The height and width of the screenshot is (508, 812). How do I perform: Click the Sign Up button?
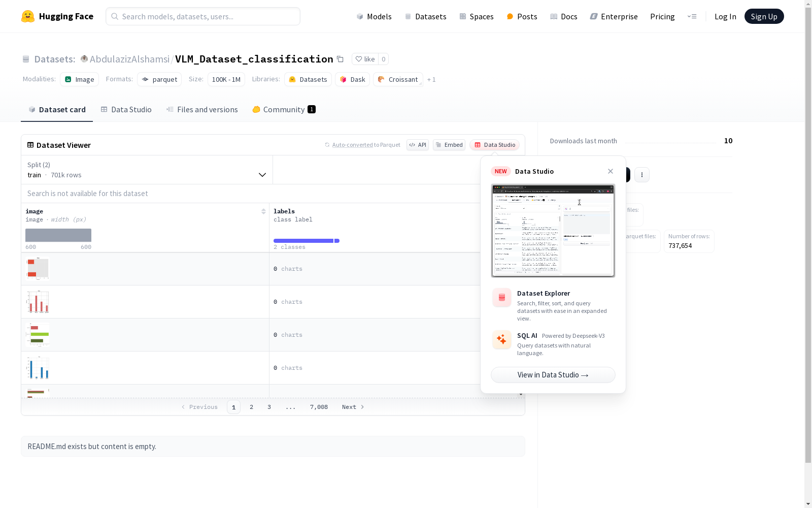coord(764,16)
